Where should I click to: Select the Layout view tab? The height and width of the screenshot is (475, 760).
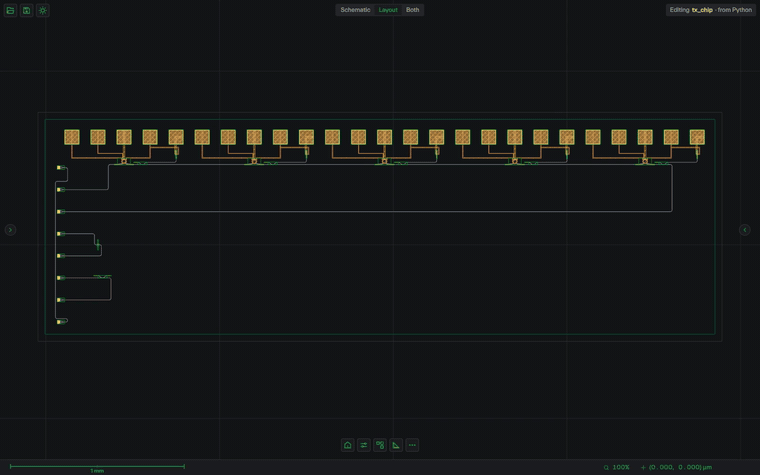pos(388,10)
